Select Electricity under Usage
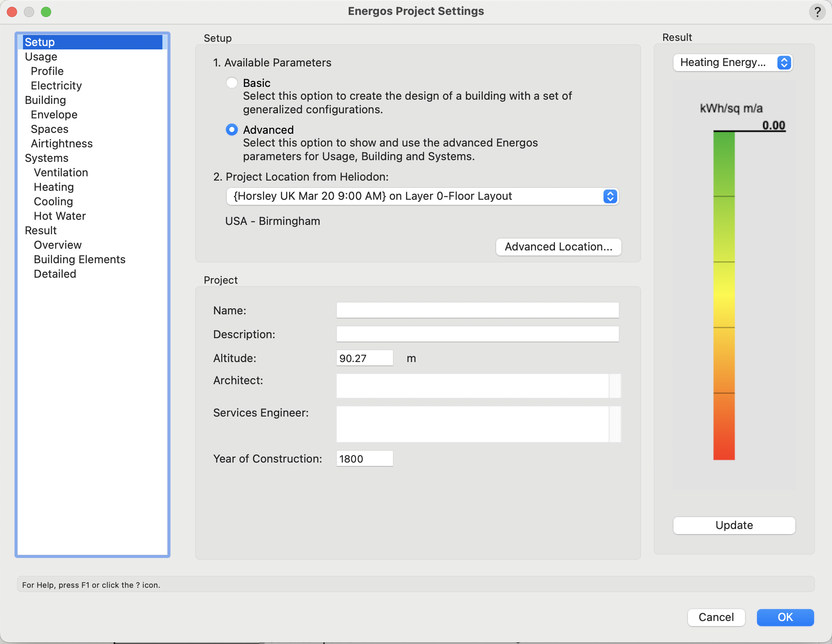The width and height of the screenshot is (832, 644). [56, 86]
